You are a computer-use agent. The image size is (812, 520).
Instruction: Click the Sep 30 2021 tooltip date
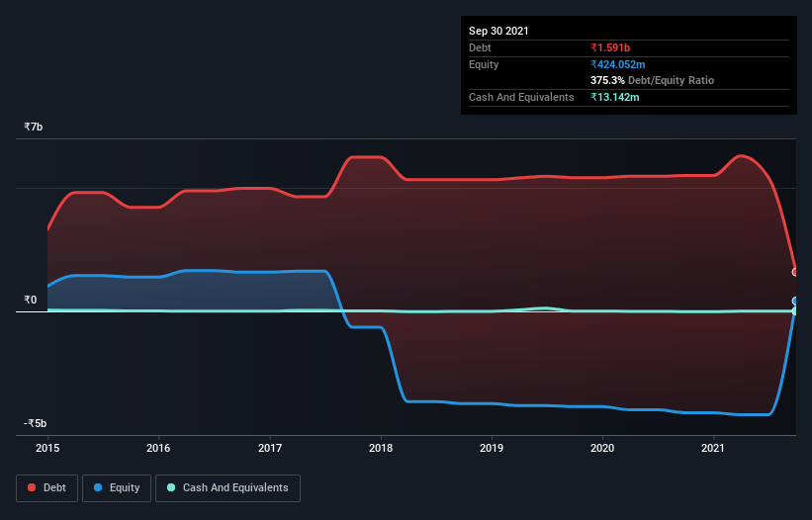(498, 31)
